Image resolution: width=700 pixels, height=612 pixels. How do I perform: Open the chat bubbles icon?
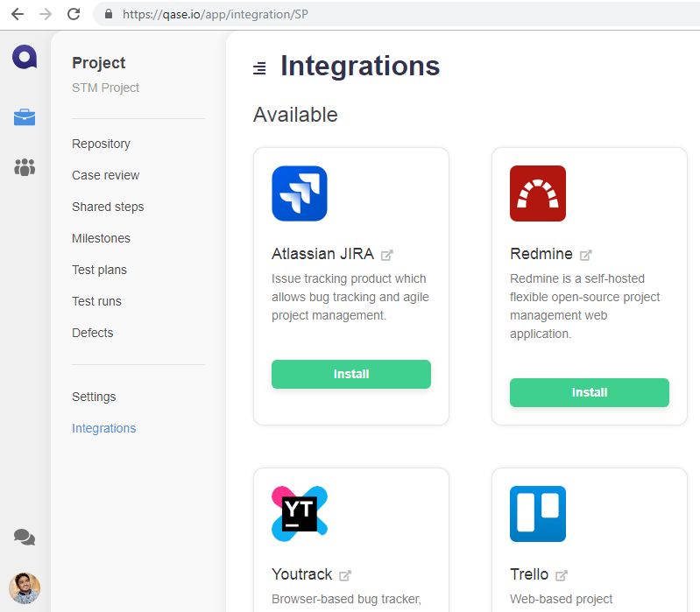25,538
